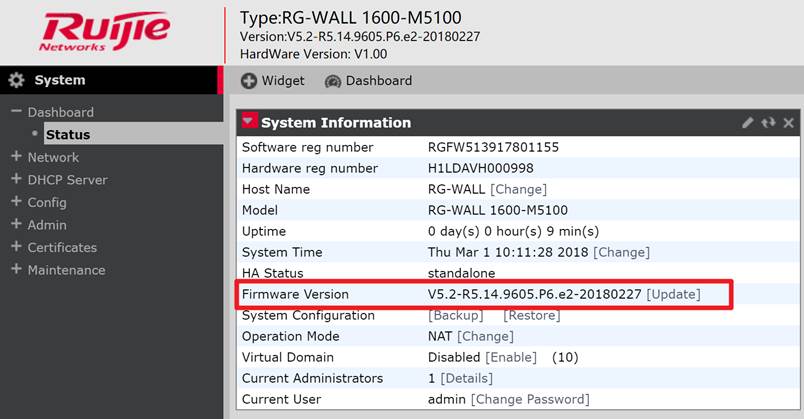This screenshot has width=804, height=419.
Task: Expand the DHCP Server section
Action: coord(16,180)
